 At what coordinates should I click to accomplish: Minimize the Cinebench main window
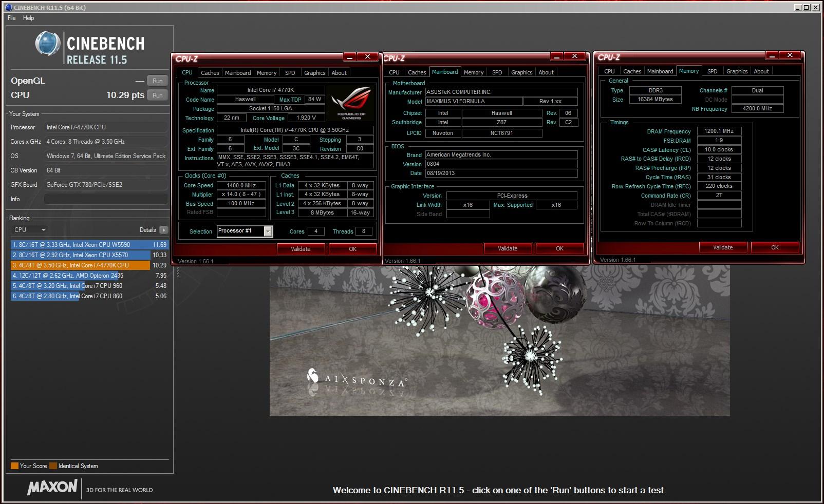(x=798, y=7)
